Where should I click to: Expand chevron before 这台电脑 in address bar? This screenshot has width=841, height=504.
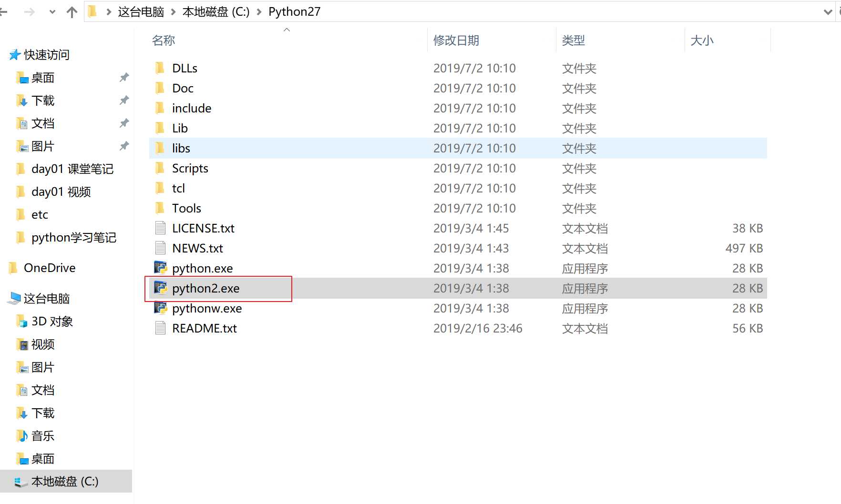click(109, 12)
